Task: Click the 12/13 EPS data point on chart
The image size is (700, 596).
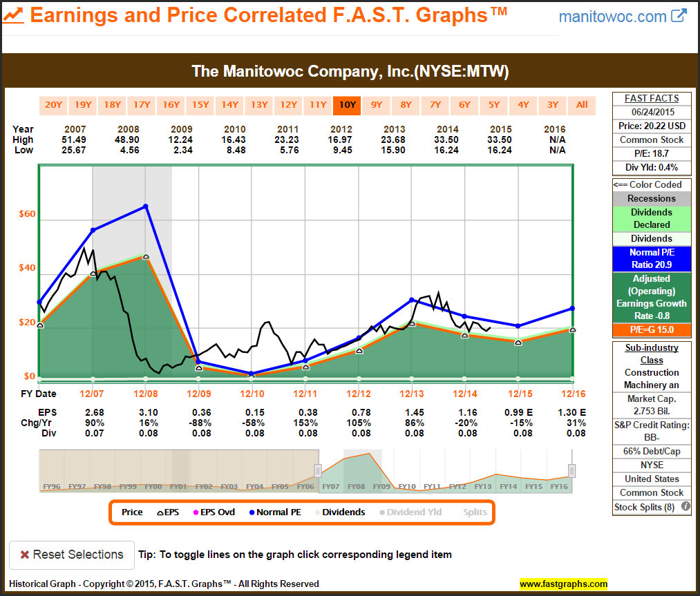Action: 412,323
